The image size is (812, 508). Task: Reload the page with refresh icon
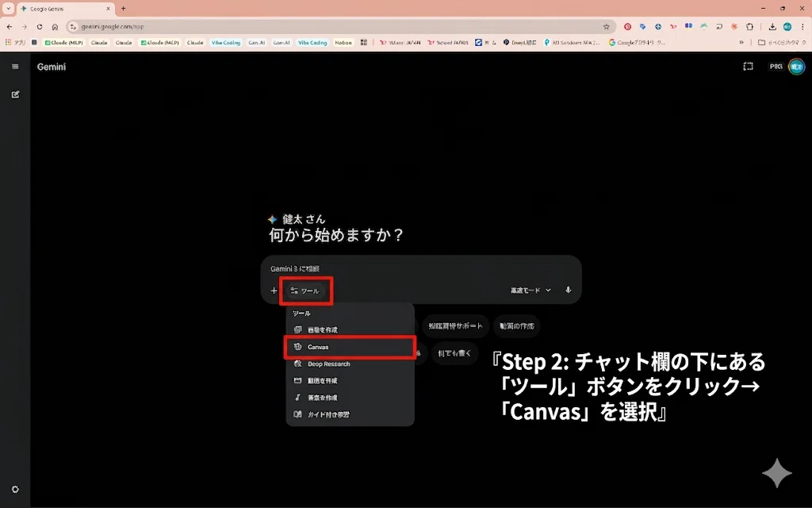[40, 26]
